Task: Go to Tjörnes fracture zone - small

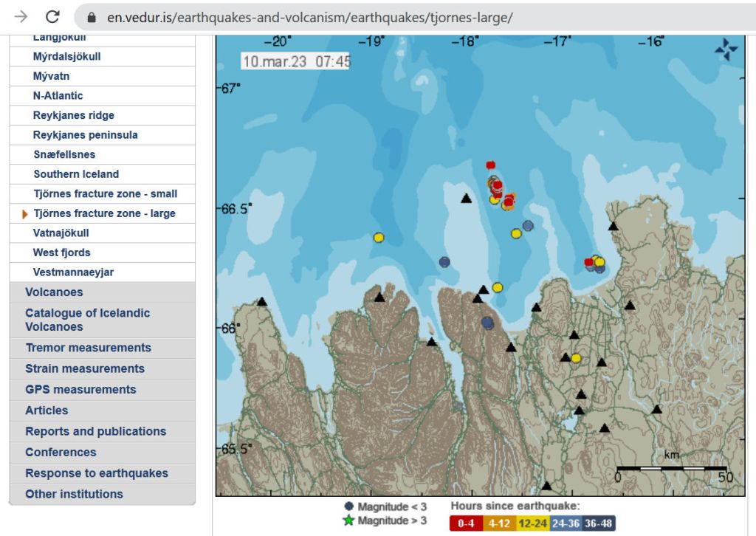Action: (105, 194)
